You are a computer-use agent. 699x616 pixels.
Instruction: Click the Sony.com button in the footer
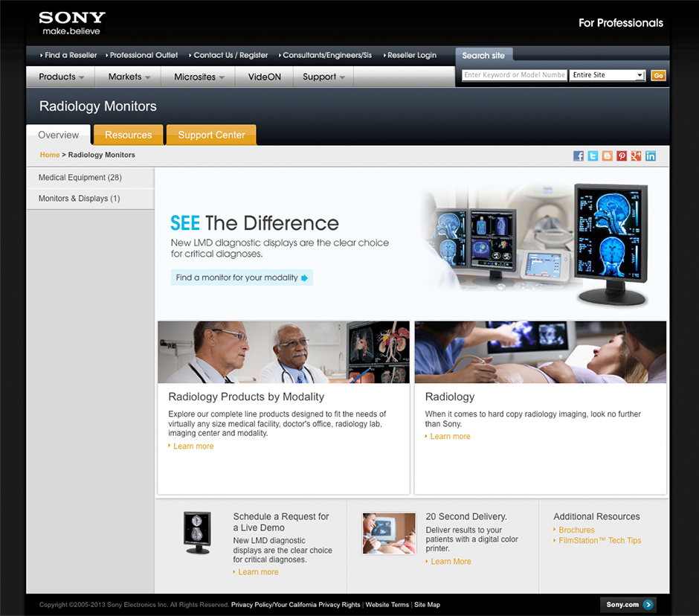point(628,604)
